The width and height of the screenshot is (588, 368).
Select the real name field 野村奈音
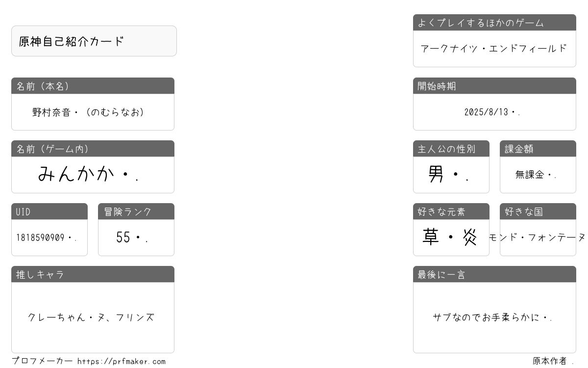pyautogui.click(x=93, y=112)
